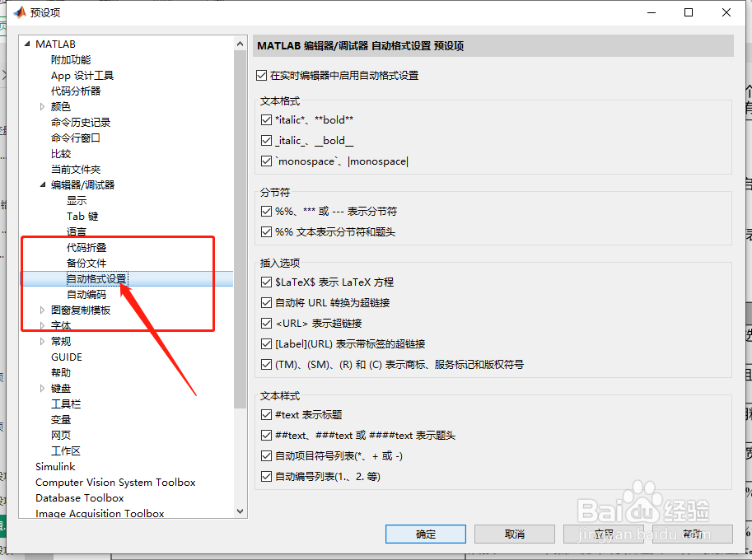Uncheck the *italic*, **bold** option

[x=266, y=120]
